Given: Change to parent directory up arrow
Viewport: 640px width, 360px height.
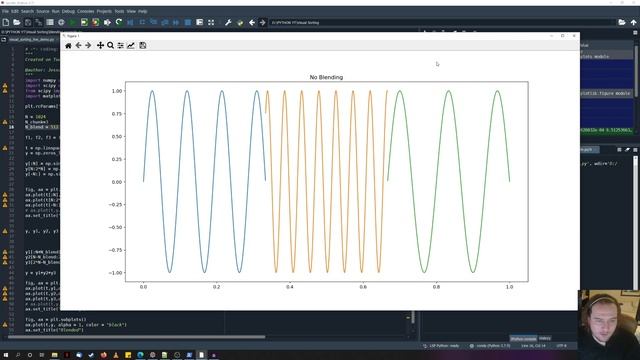Looking at the screenshot, I should click(633, 22).
